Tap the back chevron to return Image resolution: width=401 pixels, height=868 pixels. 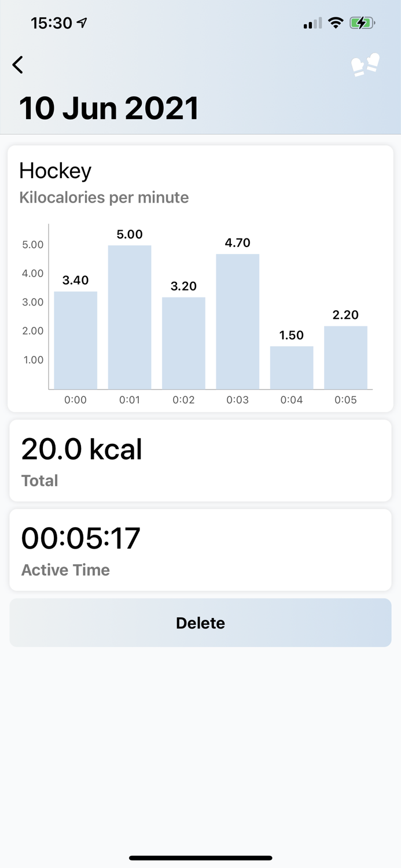[x=18, y=65]
